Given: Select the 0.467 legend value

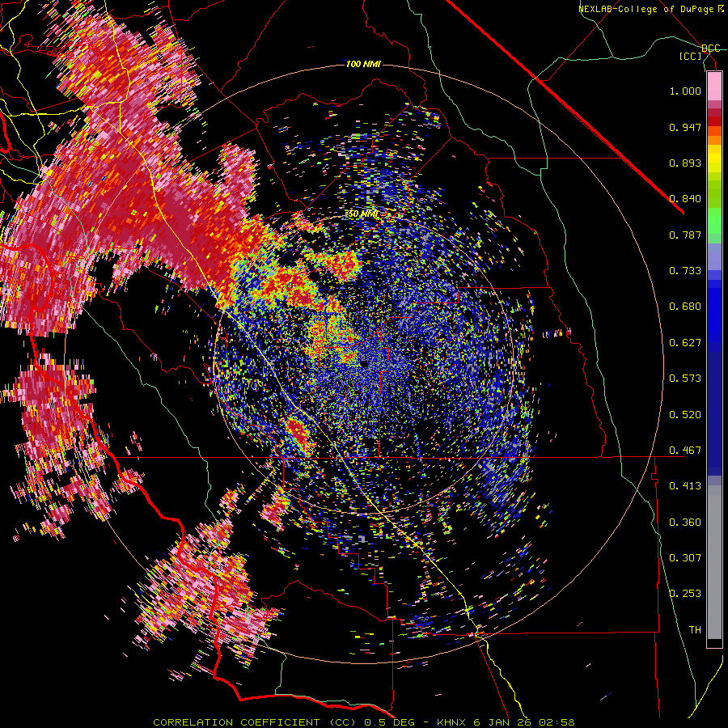Looking at the screenshot, I should (685, 450).
